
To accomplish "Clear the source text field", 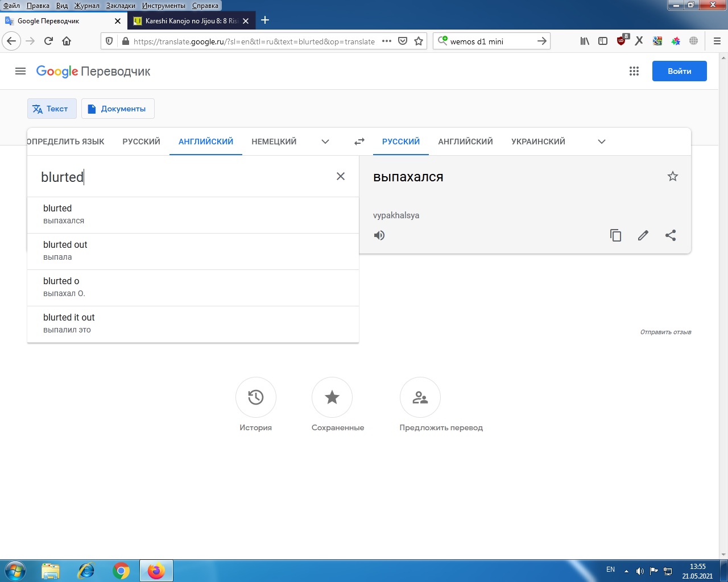I will tap(341, 176).
